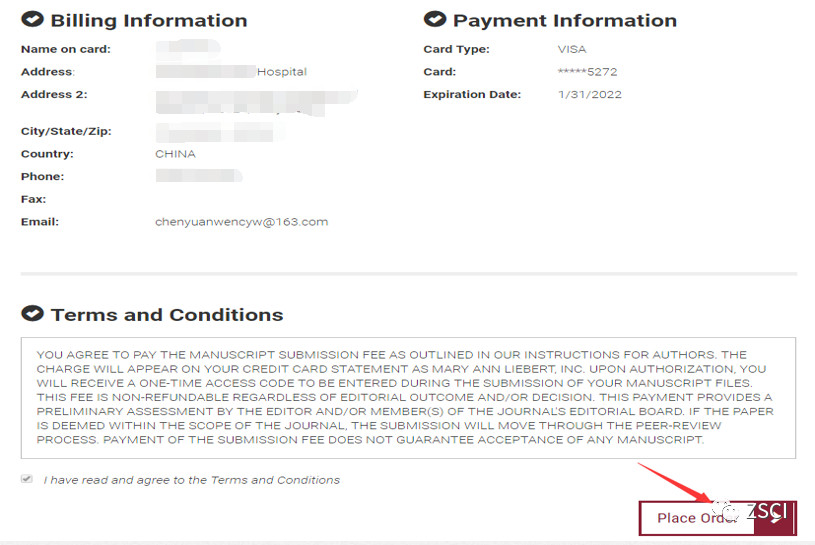Click the Name on card label
815x545 pixels.
(x=65, y=49)
